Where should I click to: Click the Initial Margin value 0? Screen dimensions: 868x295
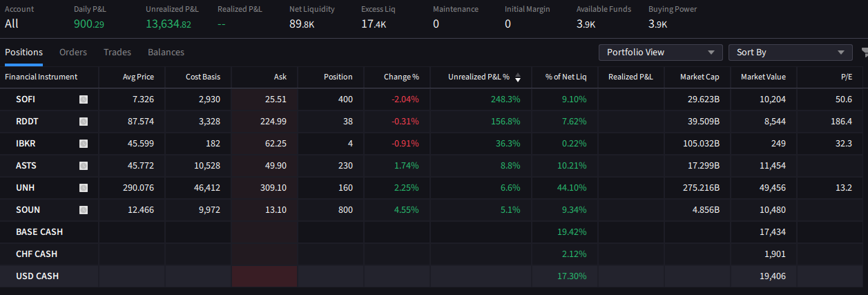point(508,23)
